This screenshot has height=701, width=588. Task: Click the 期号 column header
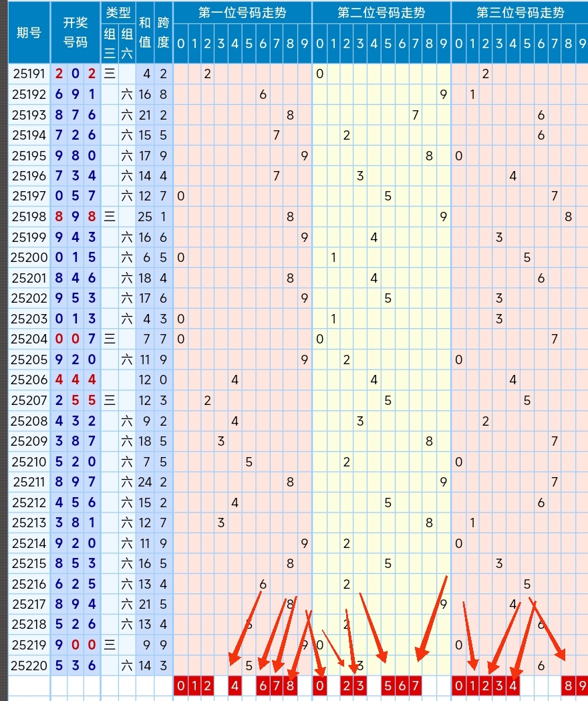(29, 32)
